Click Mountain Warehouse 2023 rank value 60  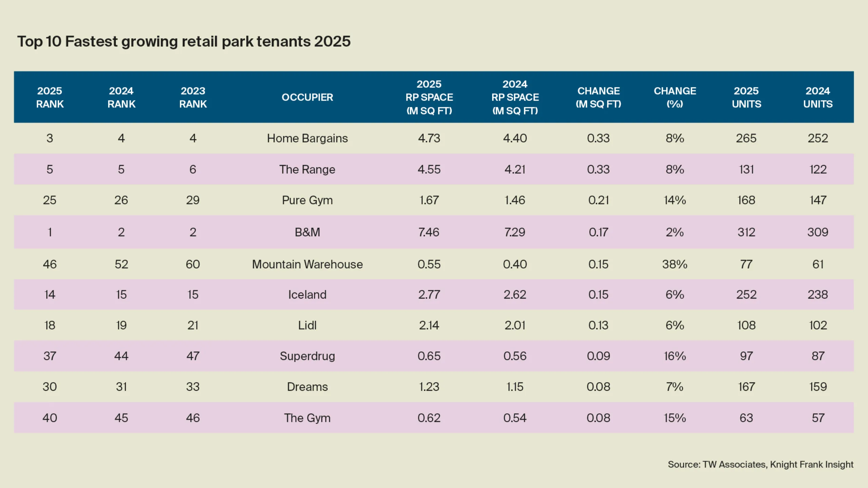193,264
